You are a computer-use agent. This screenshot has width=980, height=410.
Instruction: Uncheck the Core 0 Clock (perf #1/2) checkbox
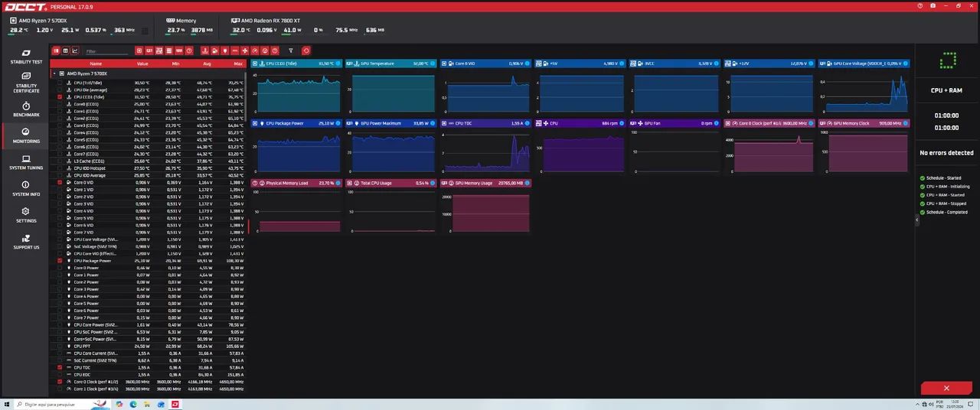60,382
